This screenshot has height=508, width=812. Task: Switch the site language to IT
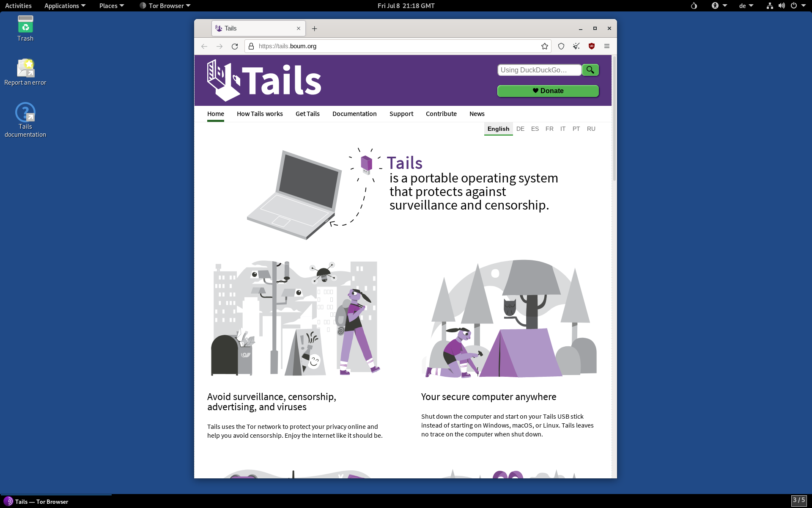[x=563, y=129]
